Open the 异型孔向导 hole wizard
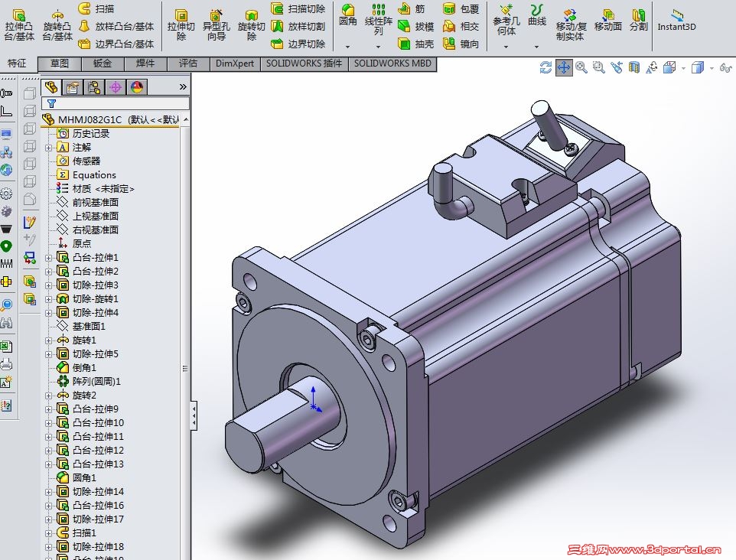Screen dimensions: 736x560 click(x=216, y=25)
